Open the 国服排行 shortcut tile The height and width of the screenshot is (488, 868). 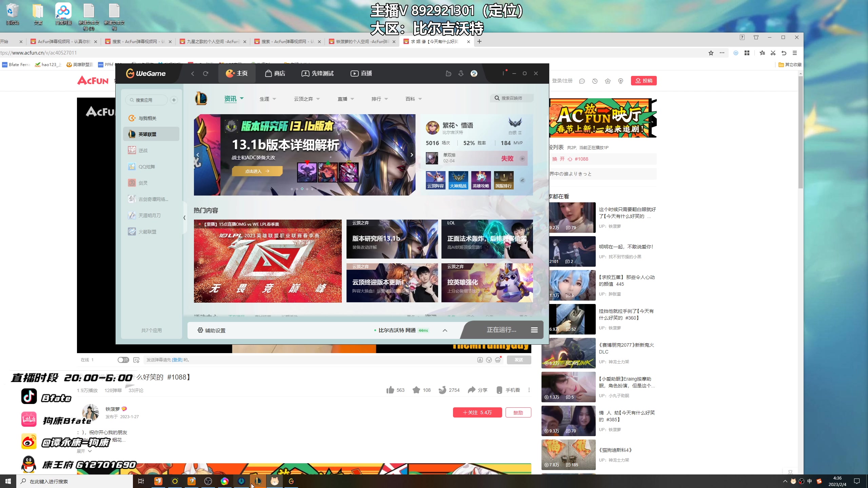pyautogui.click(x=504, y=180)
